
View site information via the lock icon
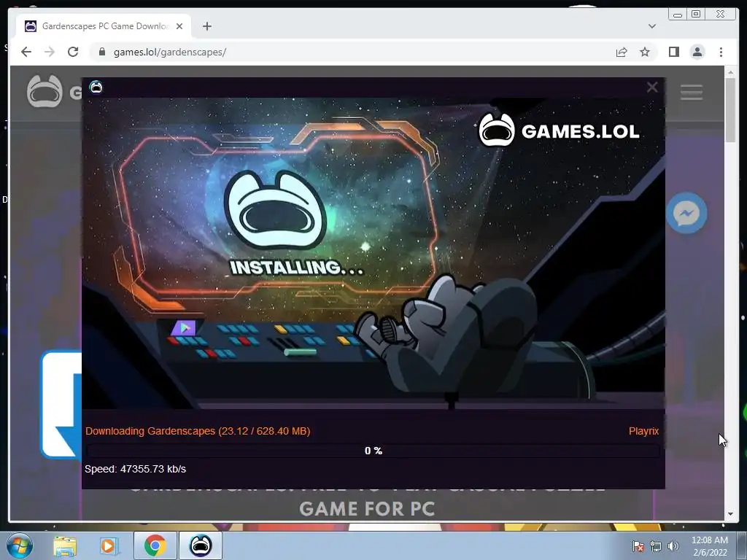[101, 52]
